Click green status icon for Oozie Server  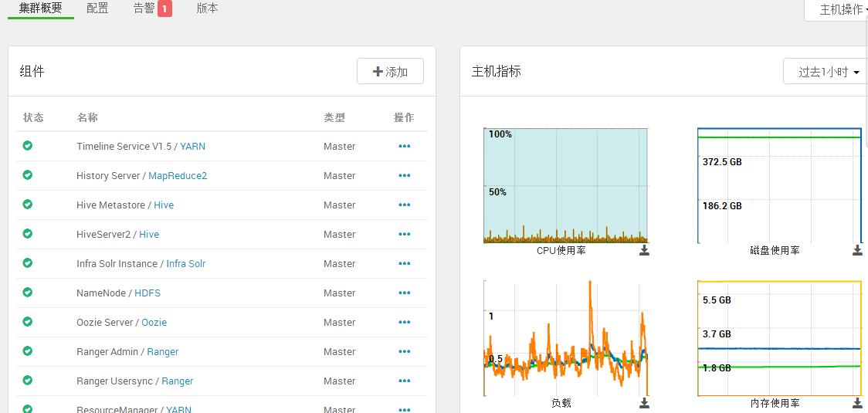tap(27, 322)
